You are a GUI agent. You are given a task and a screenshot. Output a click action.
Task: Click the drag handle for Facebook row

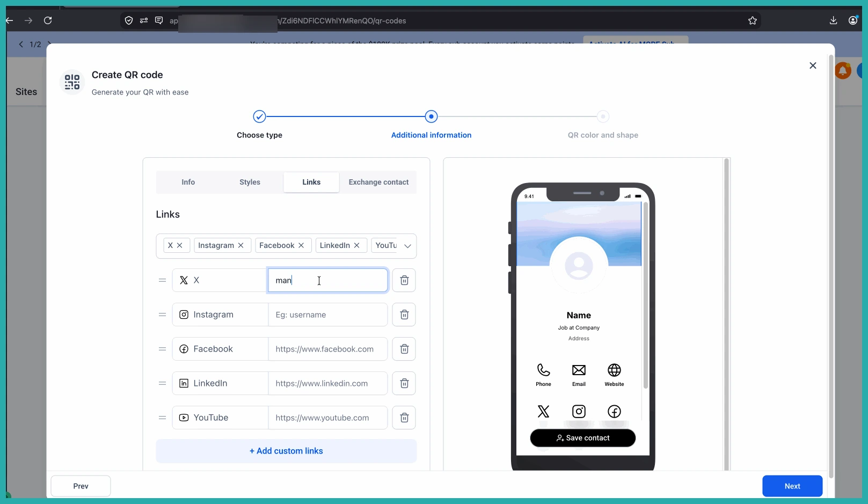click(162, 349)
